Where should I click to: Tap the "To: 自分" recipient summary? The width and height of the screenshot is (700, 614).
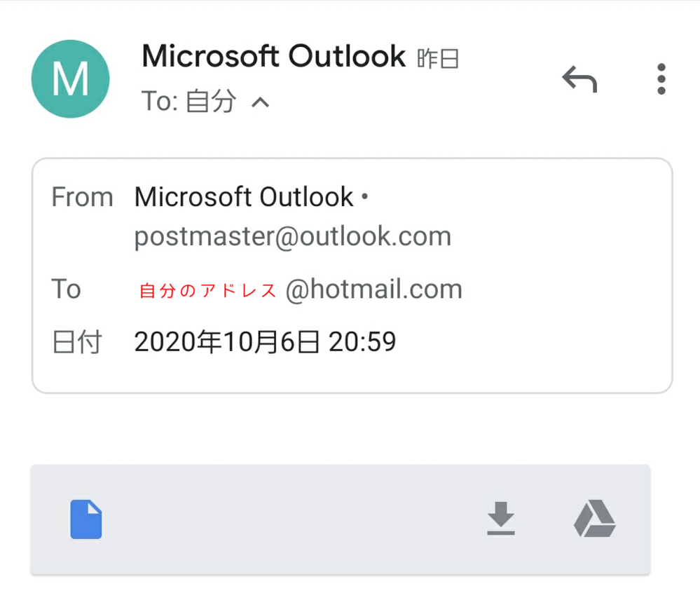188,102
